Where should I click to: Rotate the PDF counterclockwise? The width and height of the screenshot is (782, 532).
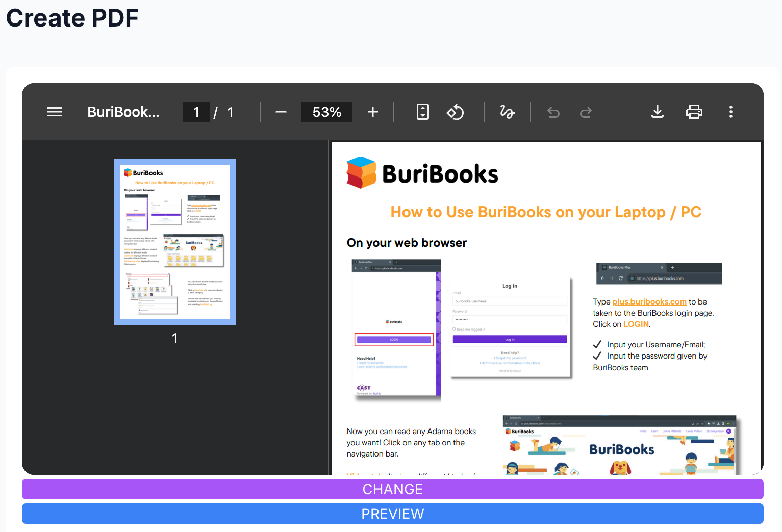[455, 112]
